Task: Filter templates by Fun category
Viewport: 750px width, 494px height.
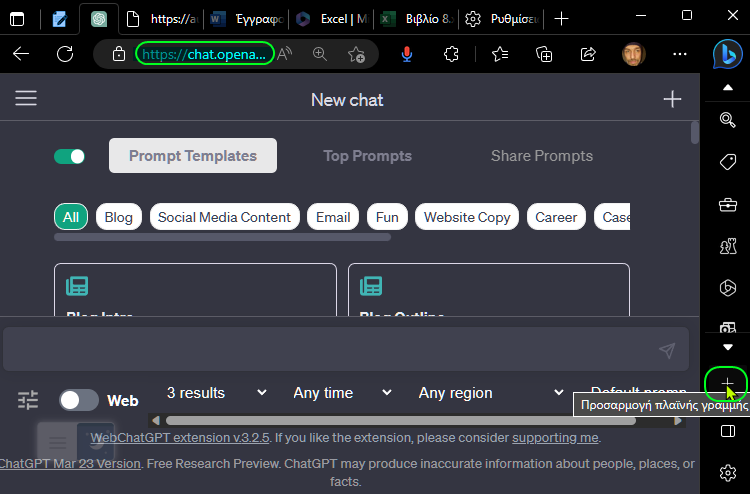Action: pyautogui.click(x=387, y=217)
